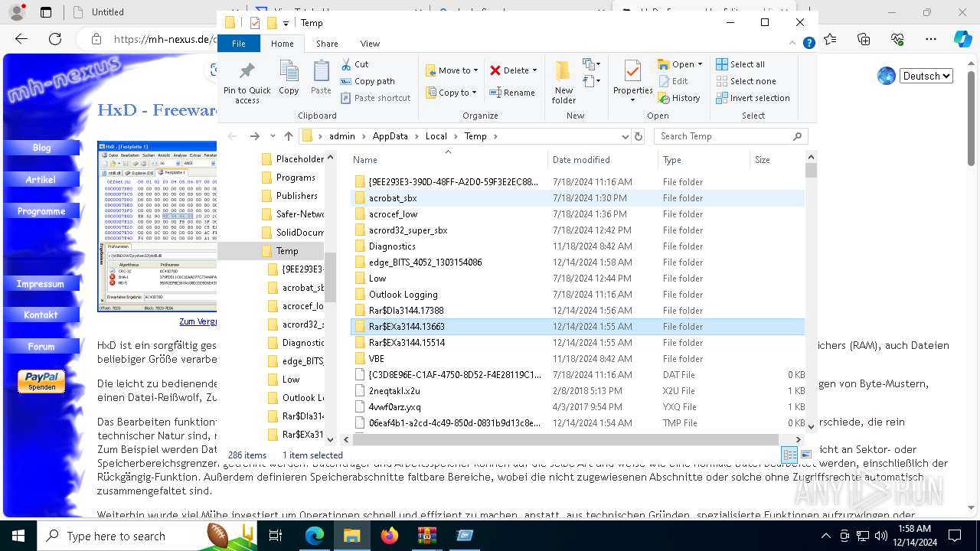
Task: Switch to the large icons view layout
Action: pos(805,455)
